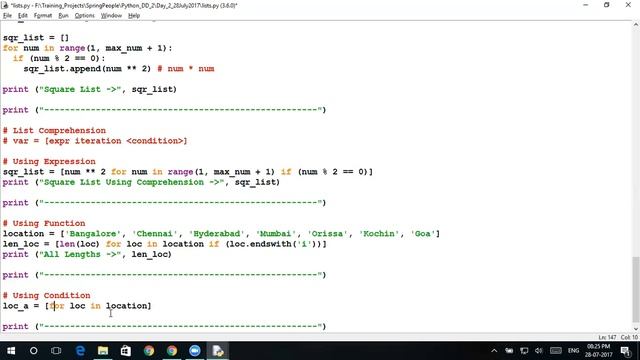Open the Edit menu
This screenshot has width=640, height=360.
pos(22,16)
